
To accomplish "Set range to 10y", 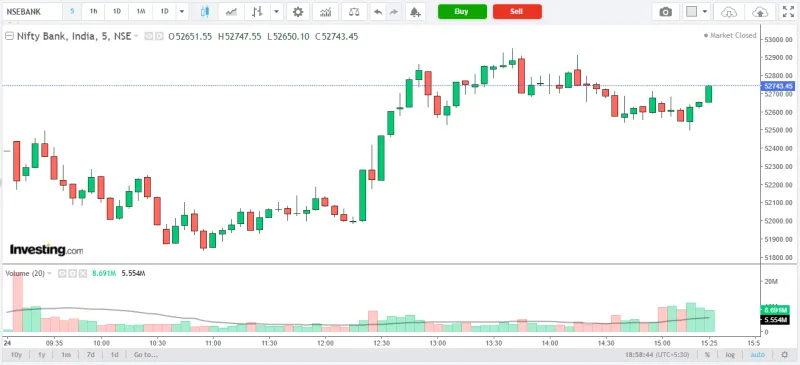I will 16,354.
